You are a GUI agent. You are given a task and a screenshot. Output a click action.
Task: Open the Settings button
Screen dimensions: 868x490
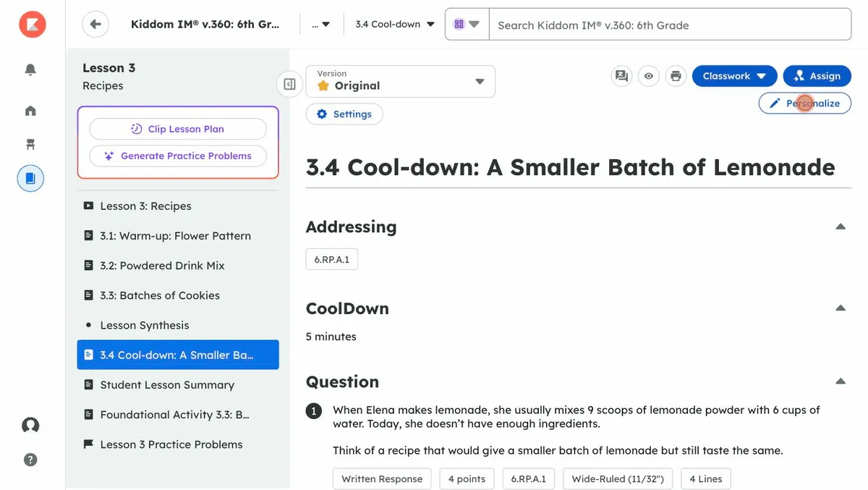[x=344, y=114]
